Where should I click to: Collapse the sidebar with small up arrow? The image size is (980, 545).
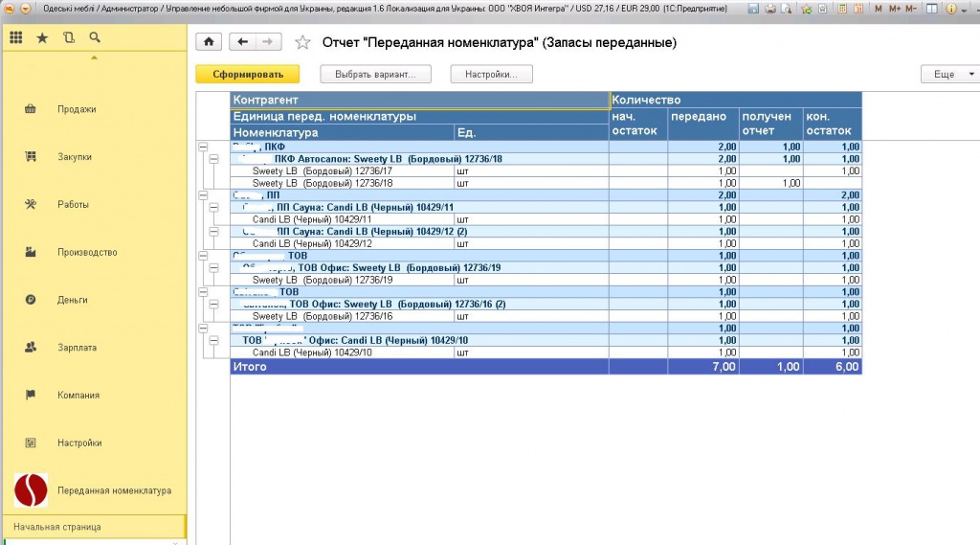coord(94,57)
